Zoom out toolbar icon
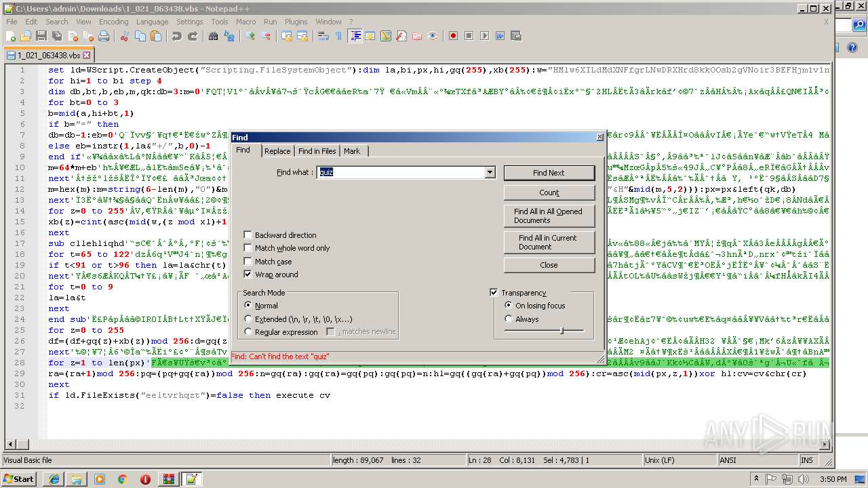868x488 pixels. [266, 36]
